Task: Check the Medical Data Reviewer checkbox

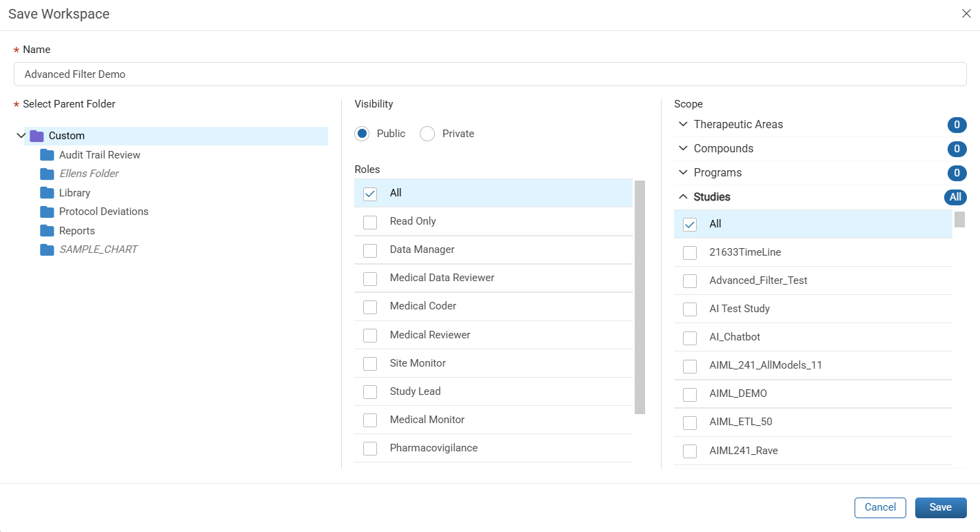Action: (370, 278)
